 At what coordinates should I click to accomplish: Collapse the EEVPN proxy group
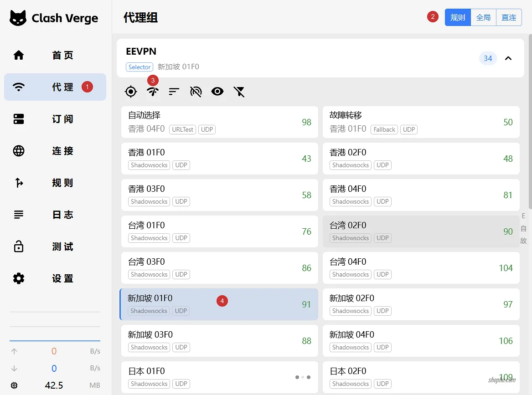point(508,58)
